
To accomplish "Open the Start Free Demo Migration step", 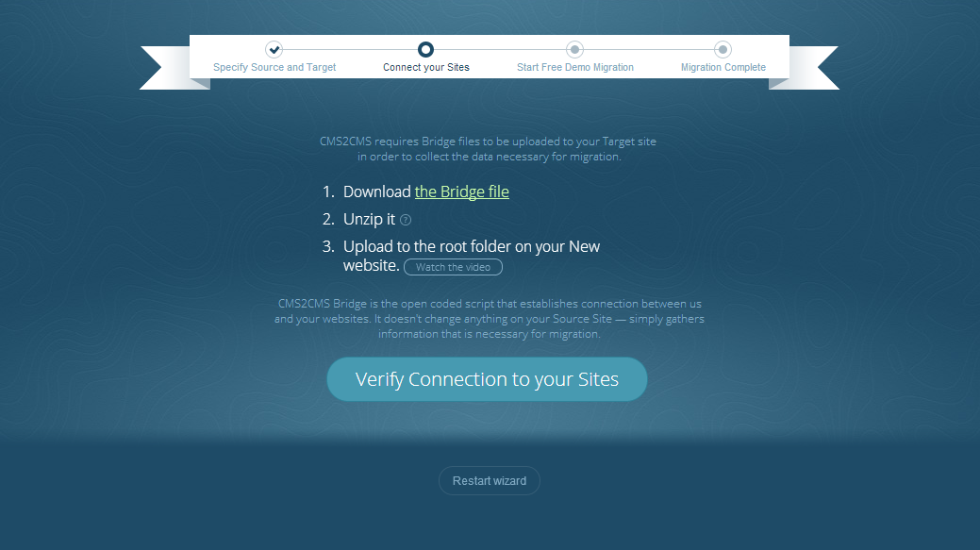I will [575, 67].
